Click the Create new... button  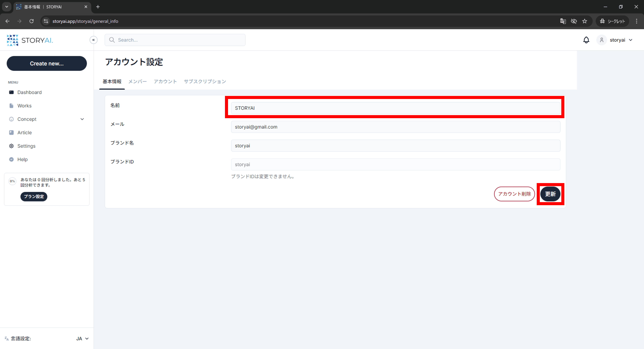47,64
